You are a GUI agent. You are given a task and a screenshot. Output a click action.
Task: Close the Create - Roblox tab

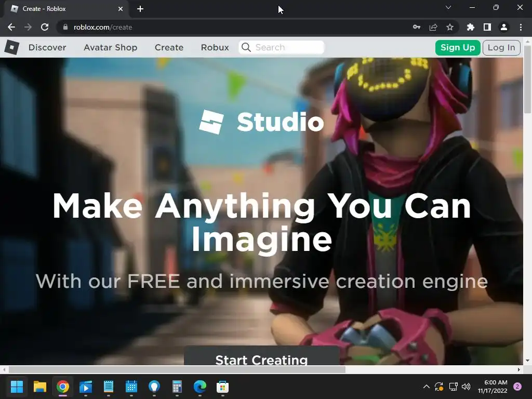point(121,9)
